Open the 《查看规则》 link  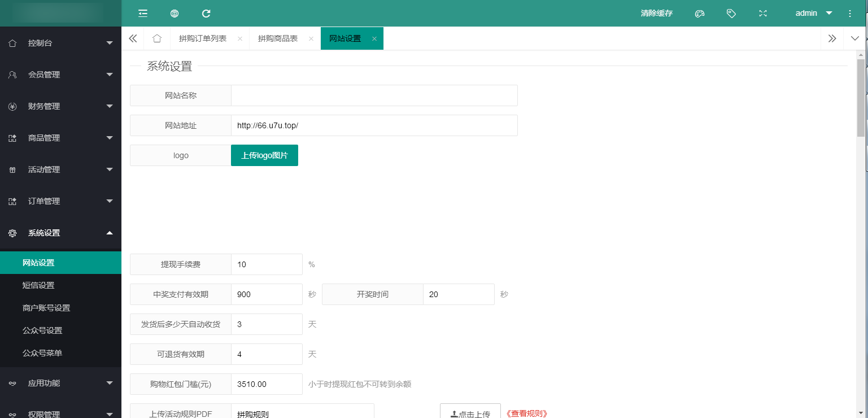point(526,413)
